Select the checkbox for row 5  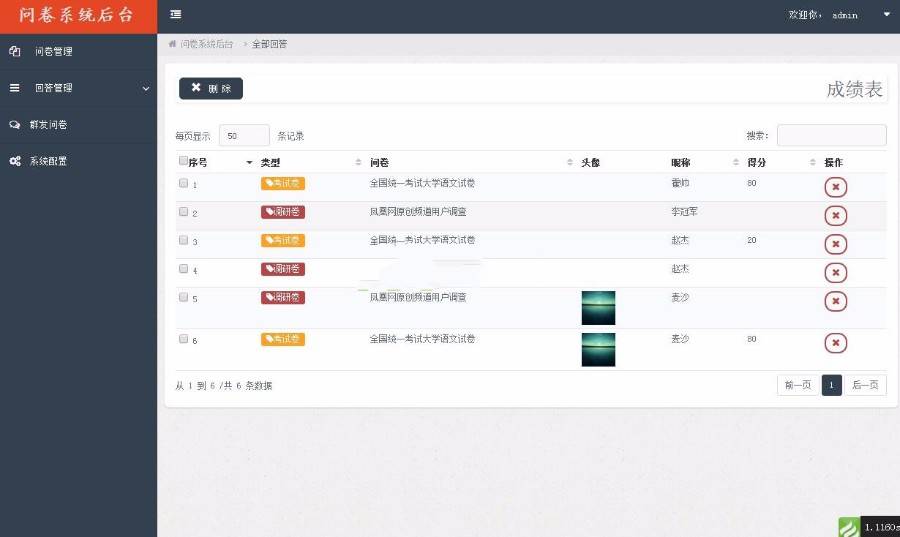pyautogui.click(x=183, y=297)
